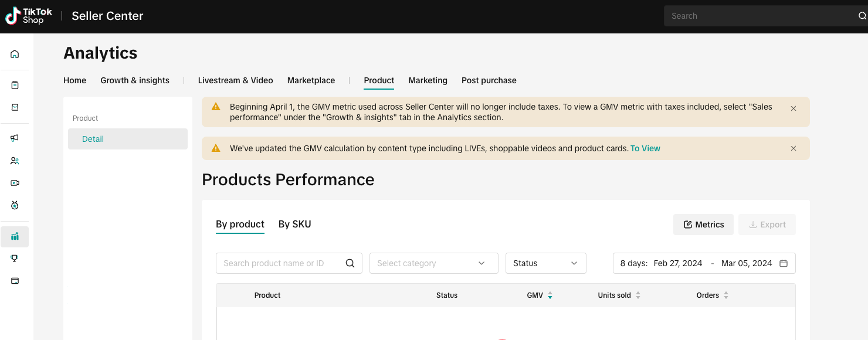The image size is (868, 340).
Task: Close the updated GMV calculation banner
Action: coord(793,148)
